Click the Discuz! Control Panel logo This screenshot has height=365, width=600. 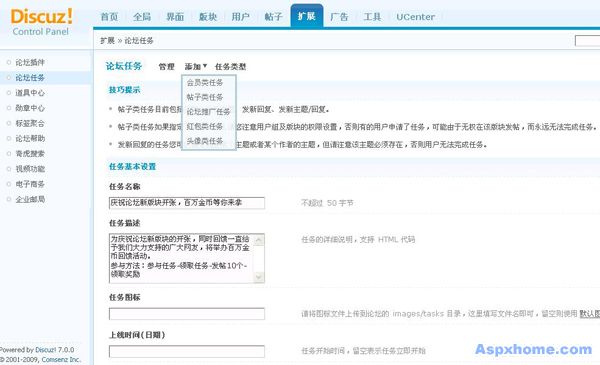point(41,22)
